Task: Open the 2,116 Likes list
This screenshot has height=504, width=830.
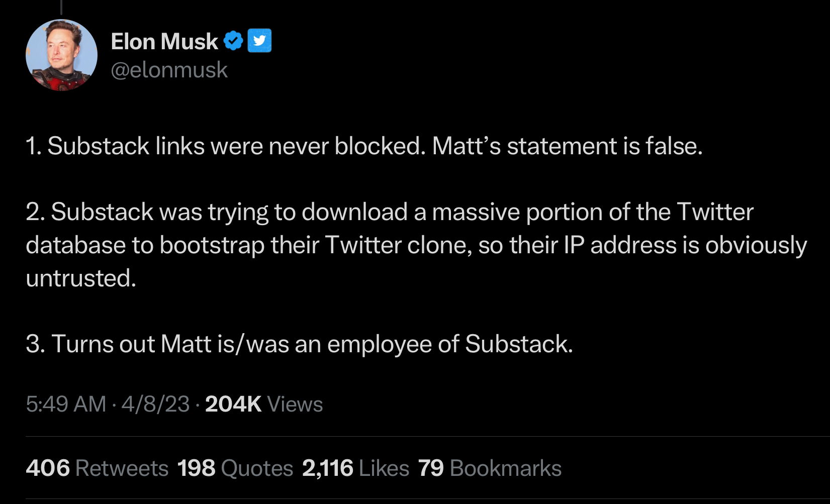Action: click(x=356, y=468)
